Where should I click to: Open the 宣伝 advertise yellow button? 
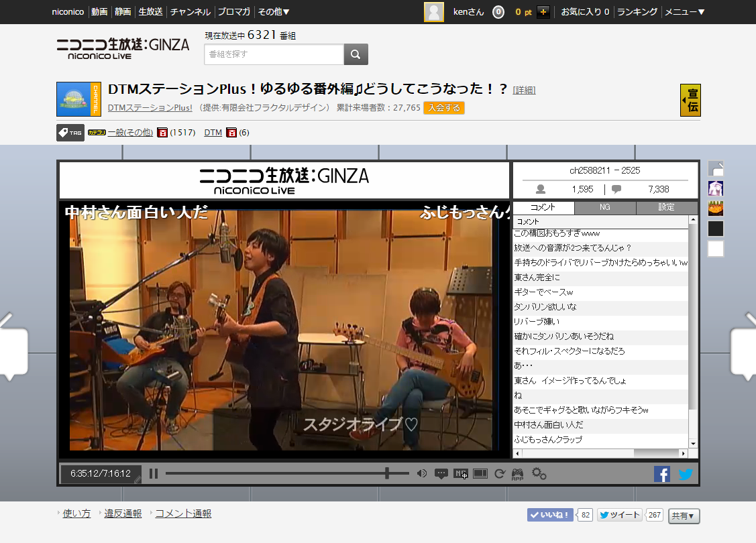pyautogui.click(x=690, y=100)
